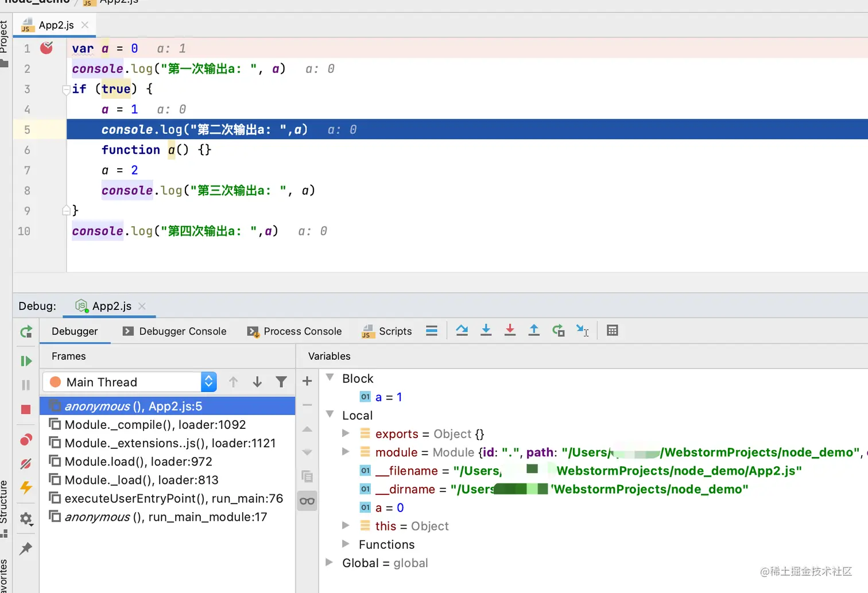Collapse the Local variables group
This screenshot has height=593, width=868.
330,414
